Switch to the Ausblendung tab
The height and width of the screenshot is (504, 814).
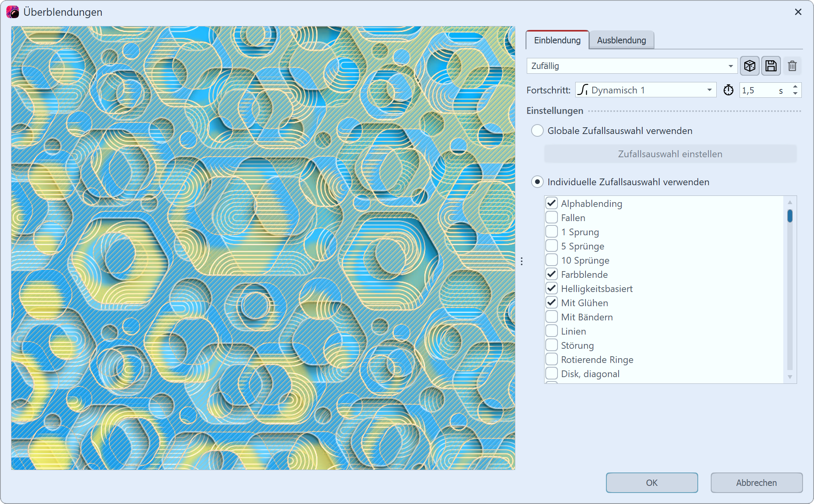pyautogui.click(x=621, y=40)
